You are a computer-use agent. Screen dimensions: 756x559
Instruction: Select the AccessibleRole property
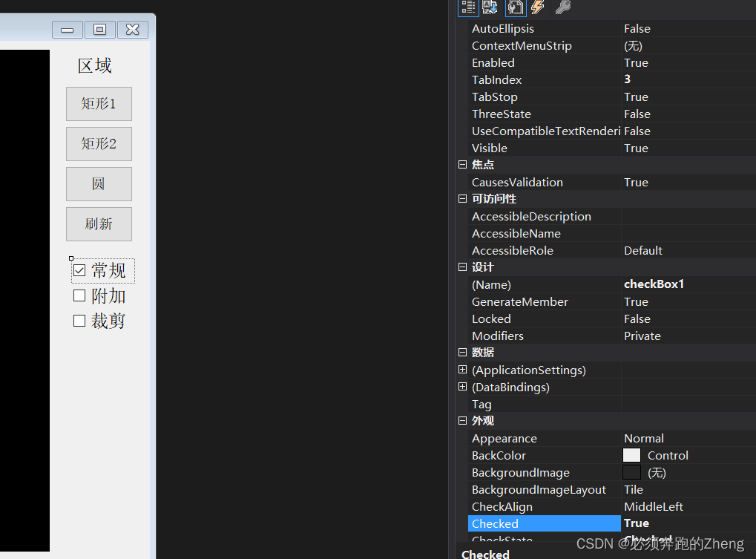(x=612, y=251)
